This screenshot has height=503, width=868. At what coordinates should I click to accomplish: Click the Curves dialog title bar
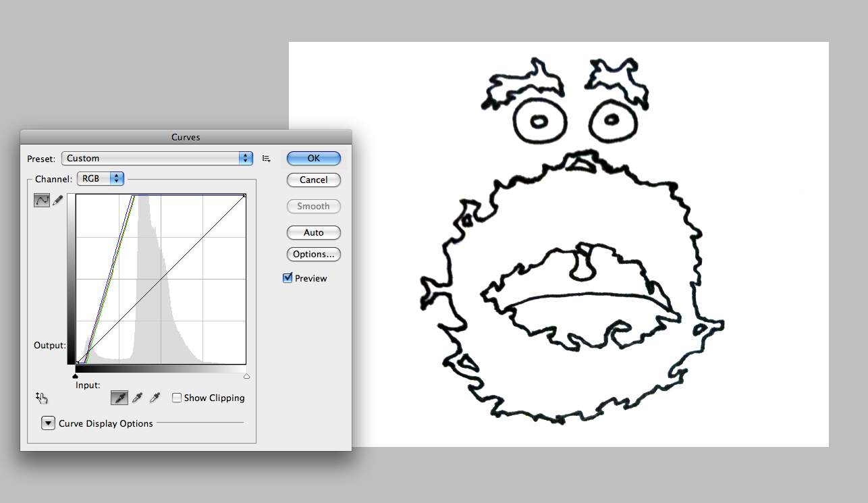coord(186,137)
